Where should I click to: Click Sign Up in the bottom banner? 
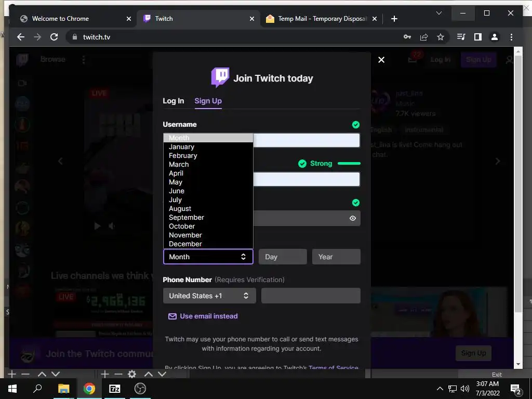474,353
